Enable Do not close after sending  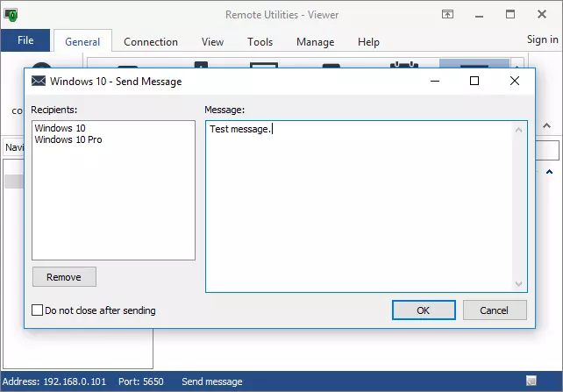pos(38,310)
